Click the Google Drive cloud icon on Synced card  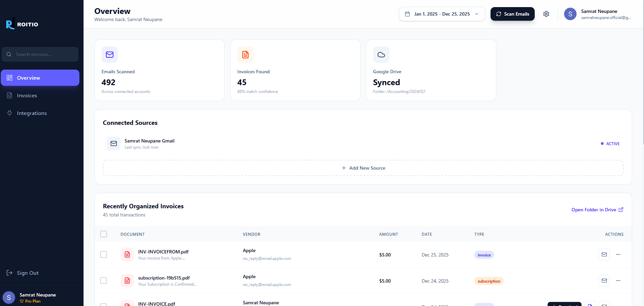[381, 55]
